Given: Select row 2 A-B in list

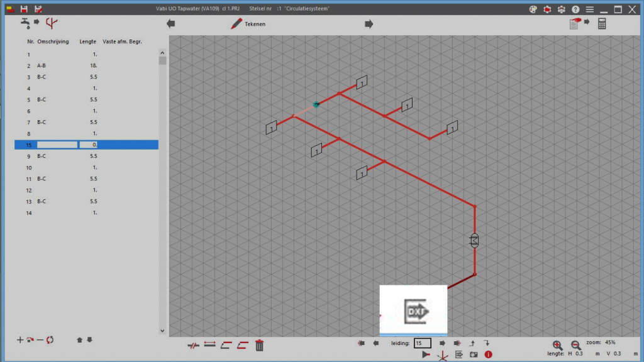Looking at the screenshot, I should (86, 65).
